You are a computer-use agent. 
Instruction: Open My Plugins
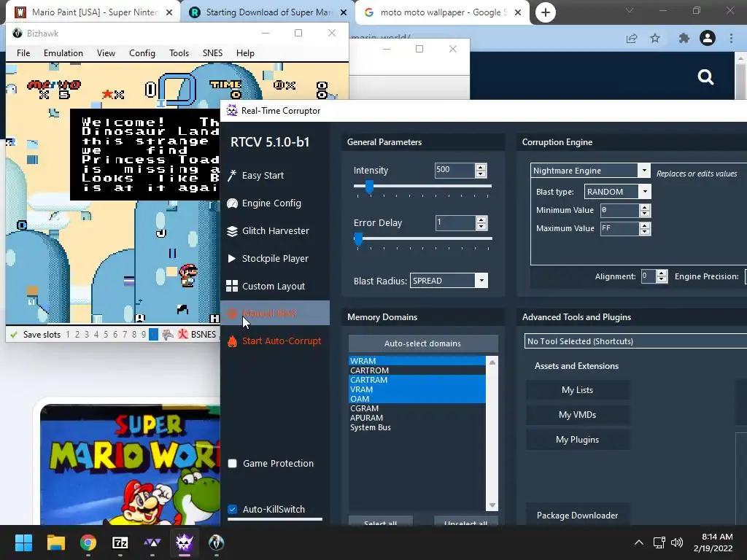tap(578, 440)
